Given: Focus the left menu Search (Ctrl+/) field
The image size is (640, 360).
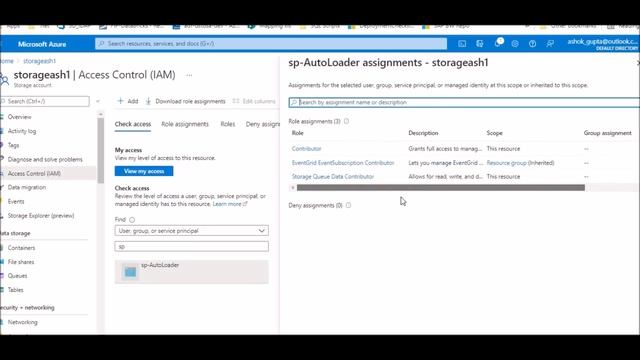Looking at the screenshot, I should coord(45,101).
